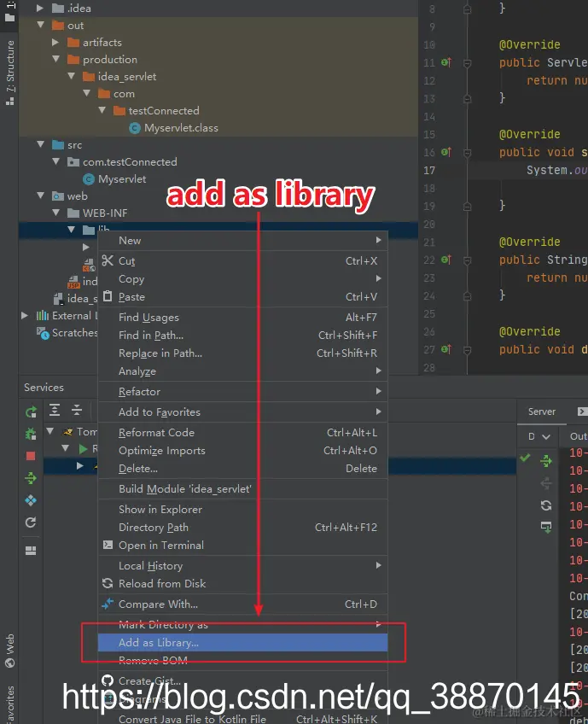Screen dimensions: 588x724
Task: Select Cut from context menu
Action: click(x=242, y=261)
